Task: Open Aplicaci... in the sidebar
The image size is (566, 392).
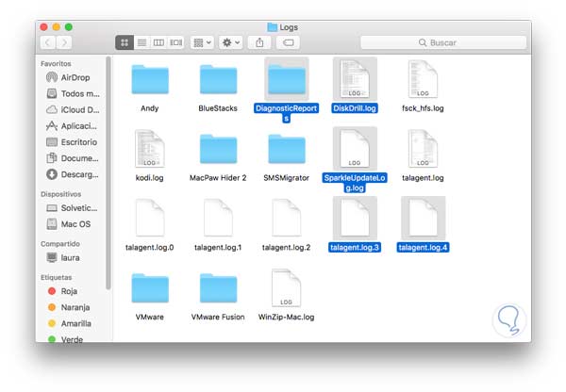Action: pos(72,126)
